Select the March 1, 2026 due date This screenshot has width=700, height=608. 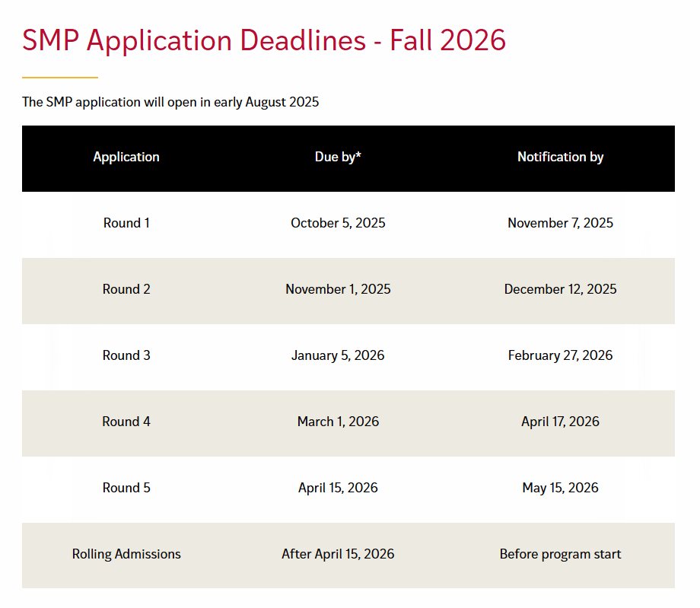click(x=338, y=421)
